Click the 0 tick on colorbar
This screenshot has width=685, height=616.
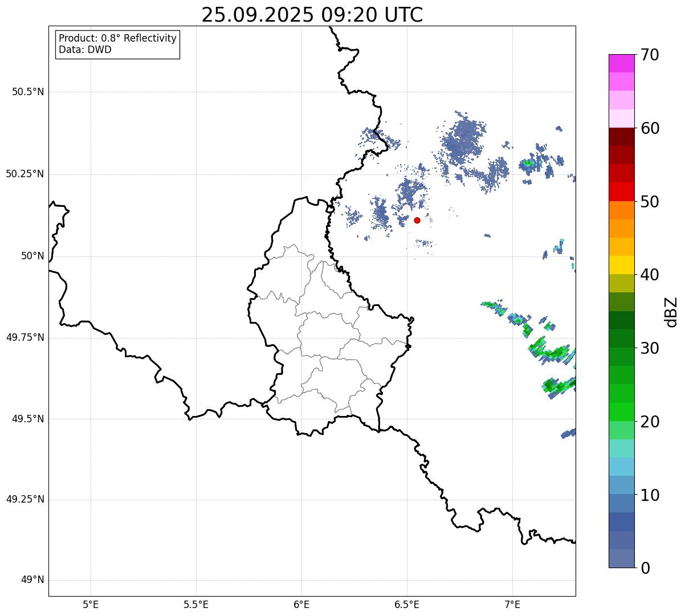point(645,568)
